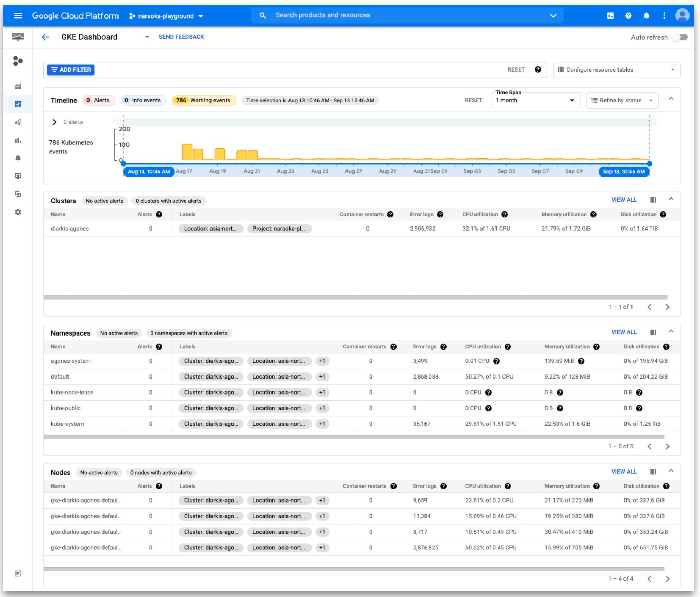This screenshot has height=597, width=700.
Task: Click the Location label chip for diarkis-agones
Action: pyautogui.click(x=211, y=229)
